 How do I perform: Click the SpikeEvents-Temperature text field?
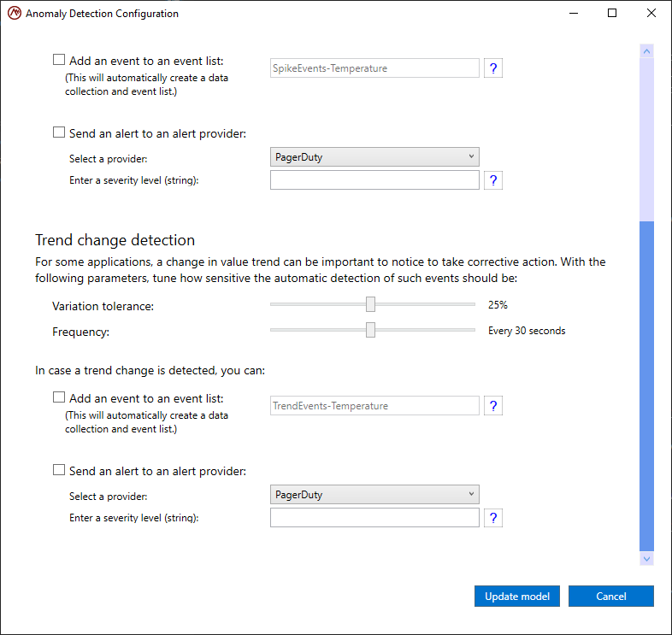(374, 68)
